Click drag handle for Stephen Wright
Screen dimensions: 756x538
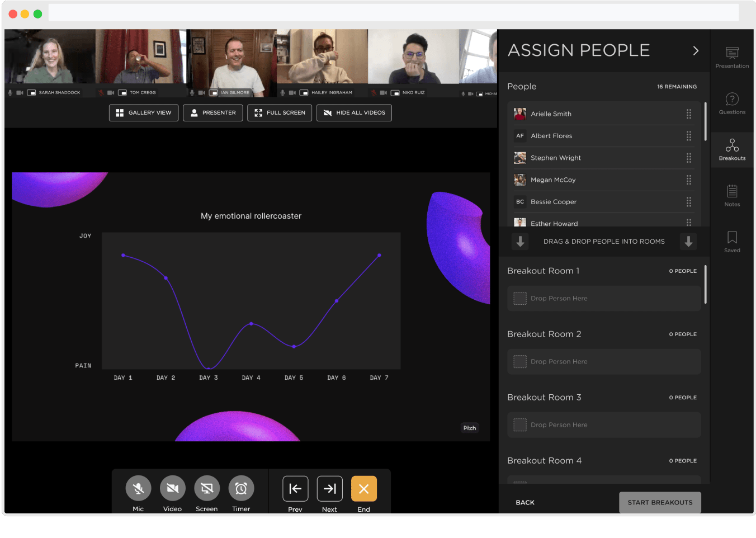pyautogui.click(x=689, y=158)
